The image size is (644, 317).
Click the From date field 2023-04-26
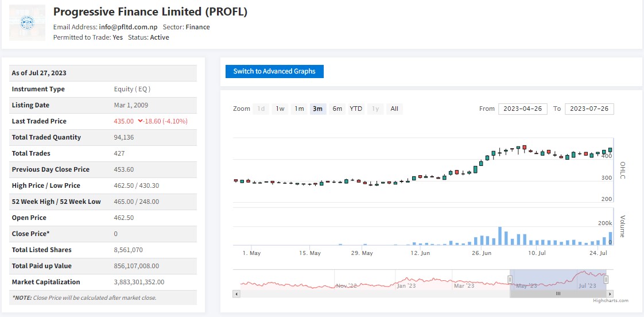(x=523, y=109)
